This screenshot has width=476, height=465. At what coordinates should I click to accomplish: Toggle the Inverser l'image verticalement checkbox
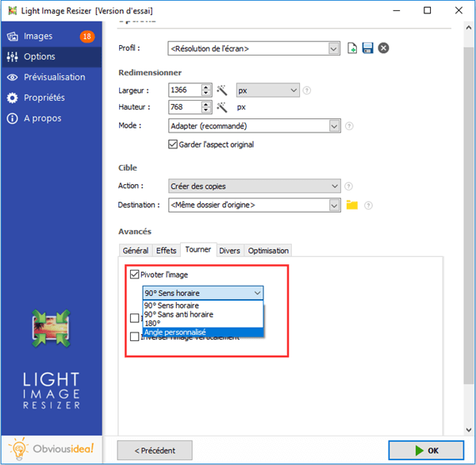tap(135, 336)
